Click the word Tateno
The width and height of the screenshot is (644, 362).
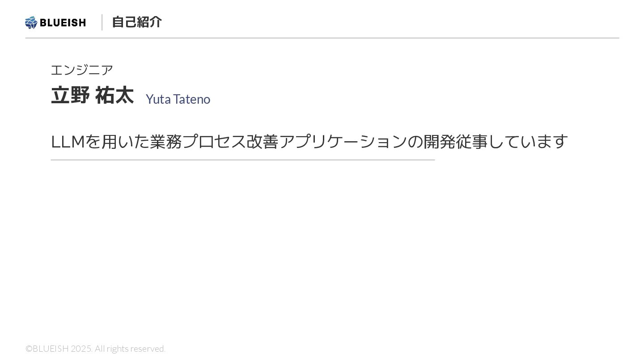click(191, 99)
